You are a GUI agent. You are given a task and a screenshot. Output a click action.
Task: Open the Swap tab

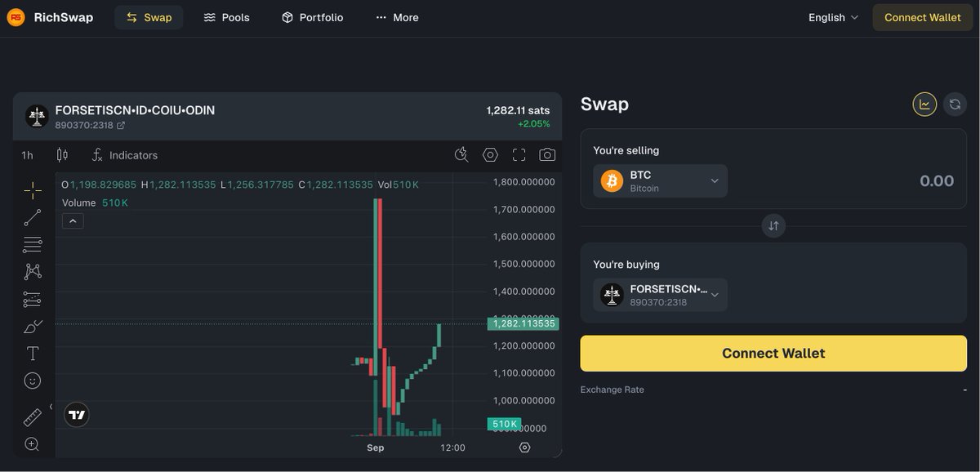pyautogui.click(x=149, y=17)
